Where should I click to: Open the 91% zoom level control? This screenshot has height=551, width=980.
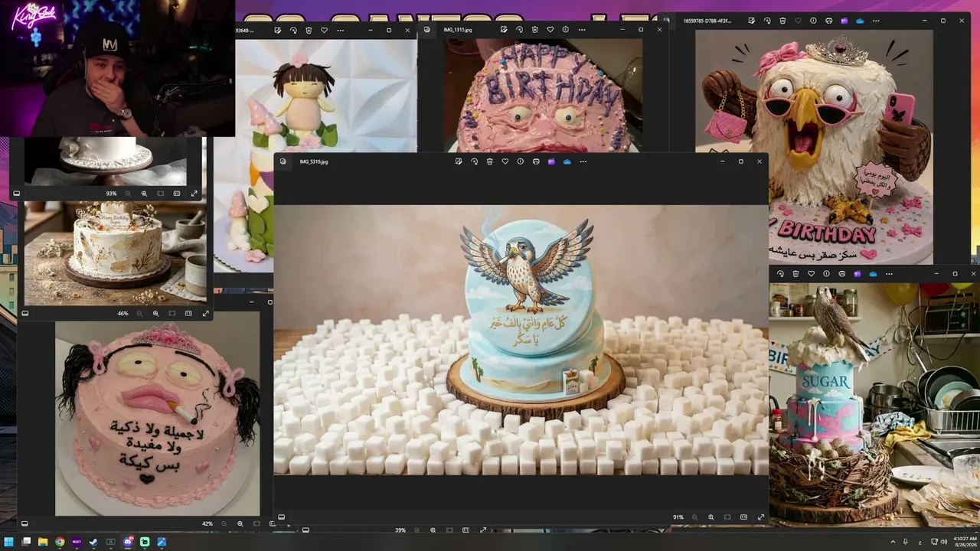tap(678, 517)
